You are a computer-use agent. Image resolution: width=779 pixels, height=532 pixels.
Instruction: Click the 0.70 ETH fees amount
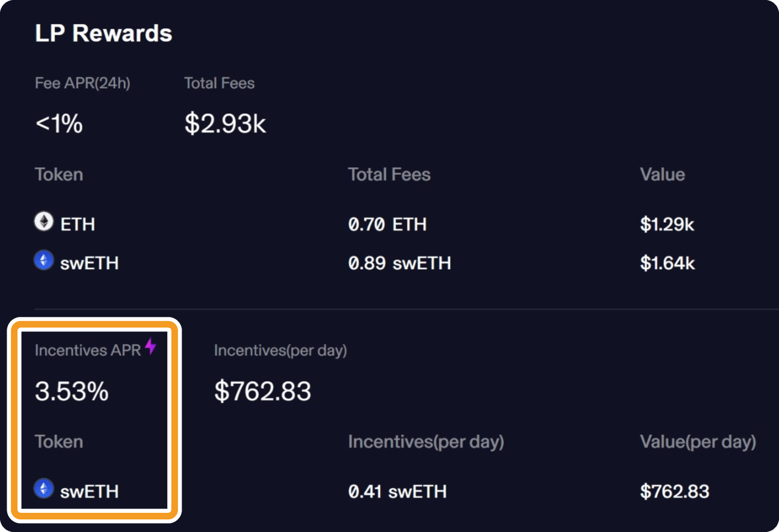tap(388, 225)
